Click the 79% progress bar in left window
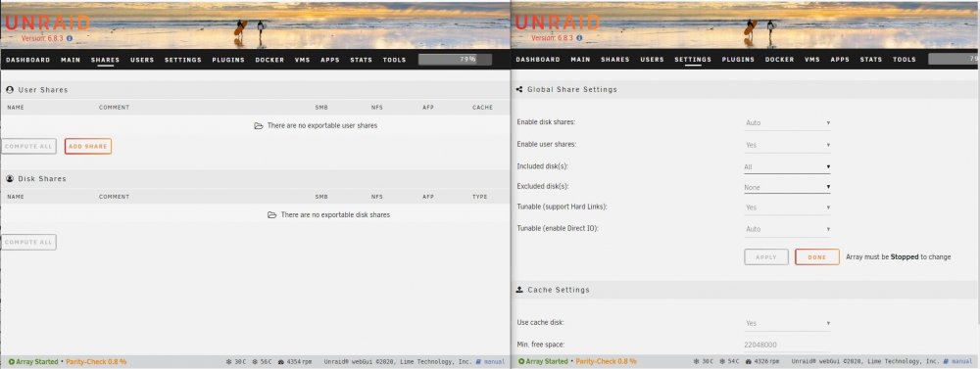The height and width of the screenshot is (369, 980). point(455,60)
